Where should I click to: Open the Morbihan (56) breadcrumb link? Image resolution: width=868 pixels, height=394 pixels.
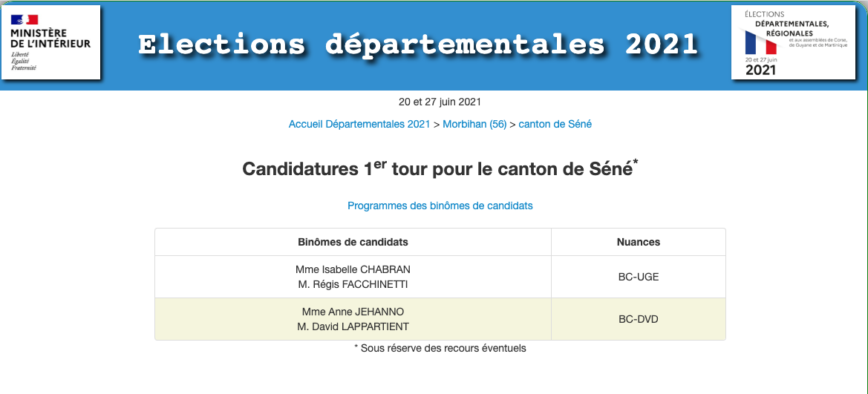[474, 125]
